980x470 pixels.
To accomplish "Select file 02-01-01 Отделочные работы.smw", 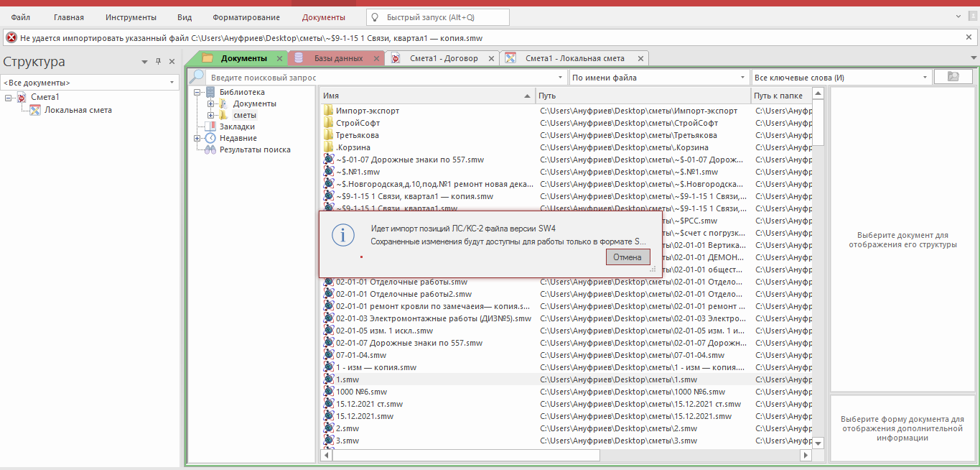I will click(x=401, y=282).
